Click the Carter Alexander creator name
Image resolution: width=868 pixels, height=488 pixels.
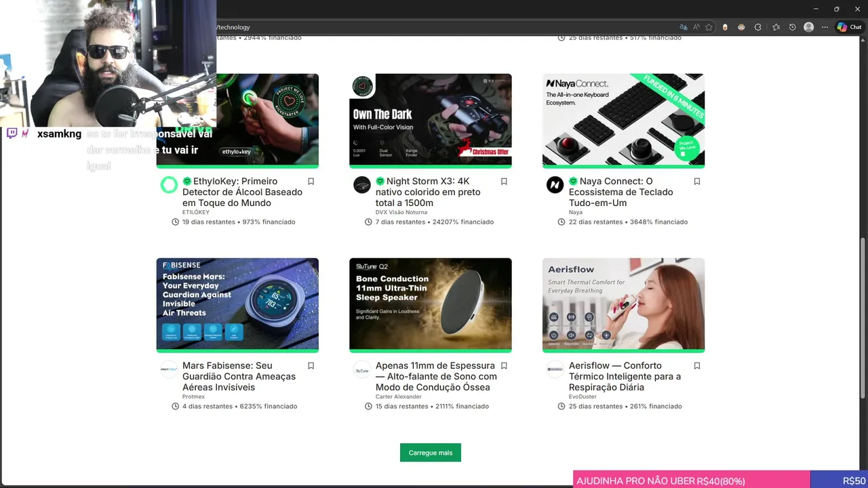tap(399, 396)
